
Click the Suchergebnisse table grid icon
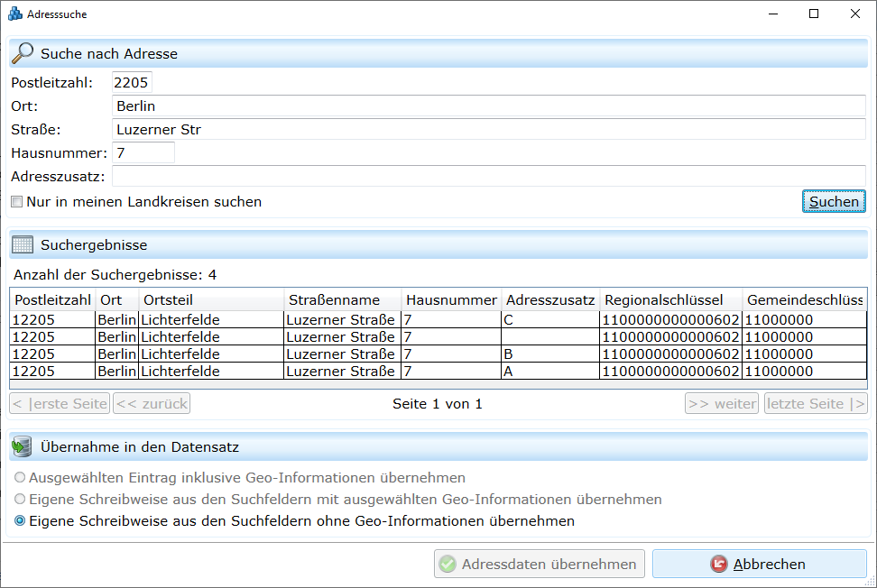coord(23,244)
